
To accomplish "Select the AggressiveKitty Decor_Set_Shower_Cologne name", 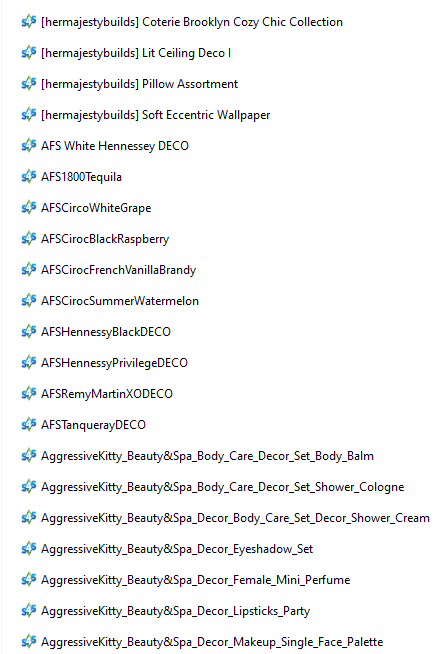I will click(223, 487).
